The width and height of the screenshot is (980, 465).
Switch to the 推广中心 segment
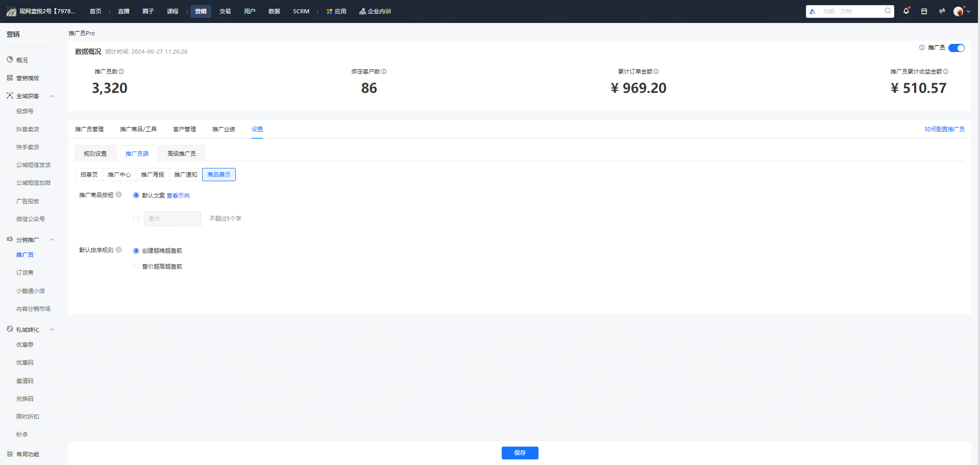(119, 175)
